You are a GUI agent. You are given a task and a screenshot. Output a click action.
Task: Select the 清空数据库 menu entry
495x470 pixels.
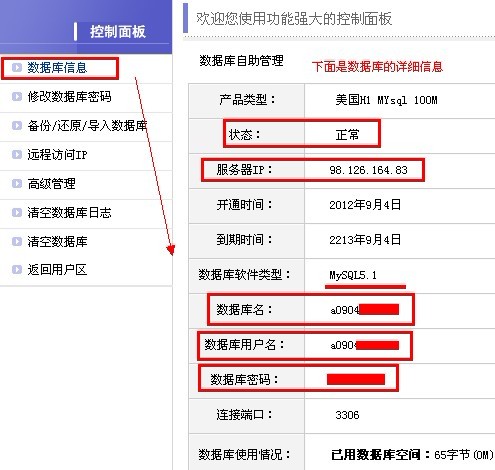pyautogui.click(x=57, y=241)
